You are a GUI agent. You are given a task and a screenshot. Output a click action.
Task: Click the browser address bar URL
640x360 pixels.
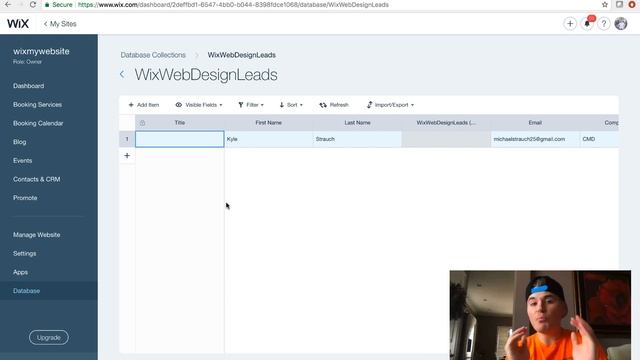point(233,5)
